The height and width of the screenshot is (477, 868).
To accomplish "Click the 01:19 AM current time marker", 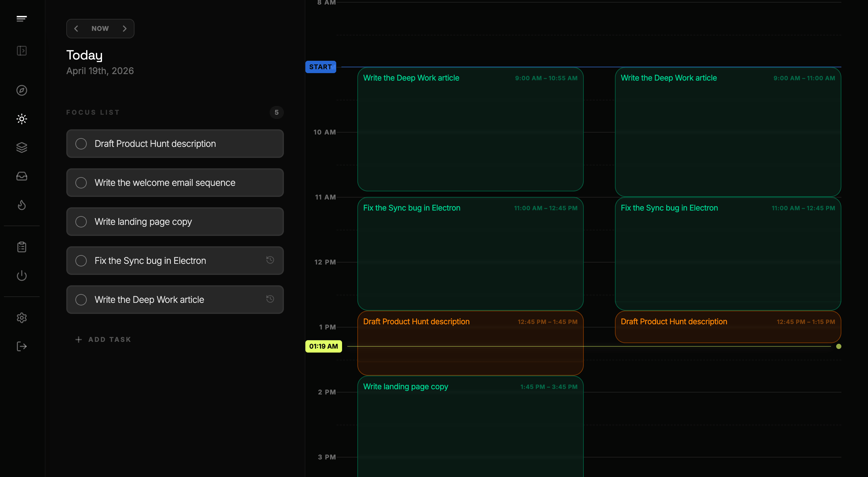I will click(323, 346).
